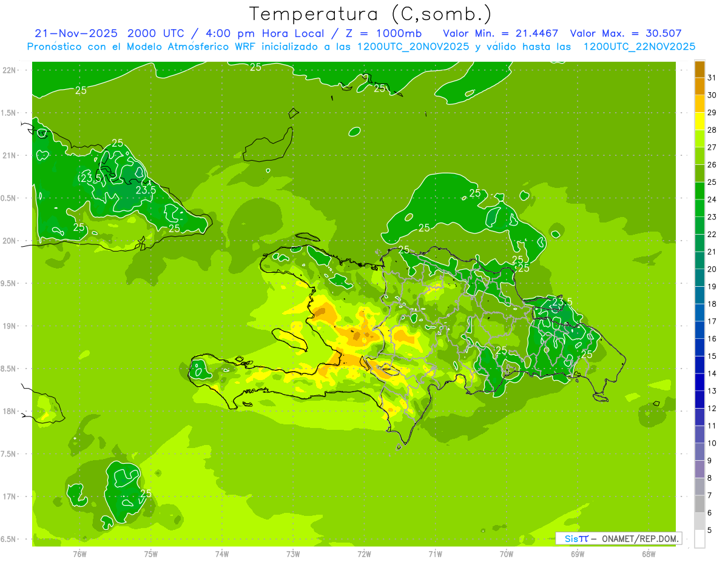Click the legend scale value 5
Viewport: 728px width, 562px height.
[710, 530]
